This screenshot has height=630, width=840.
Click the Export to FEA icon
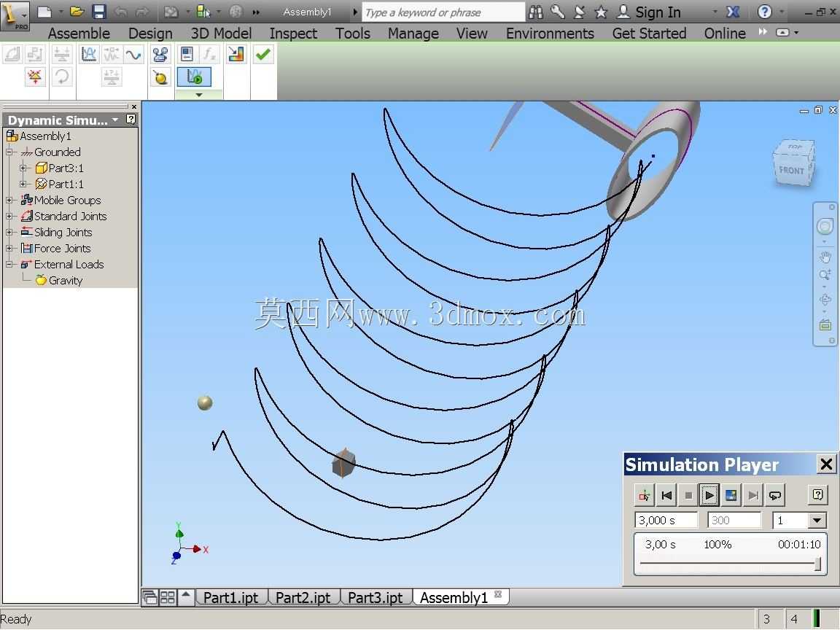236,54
